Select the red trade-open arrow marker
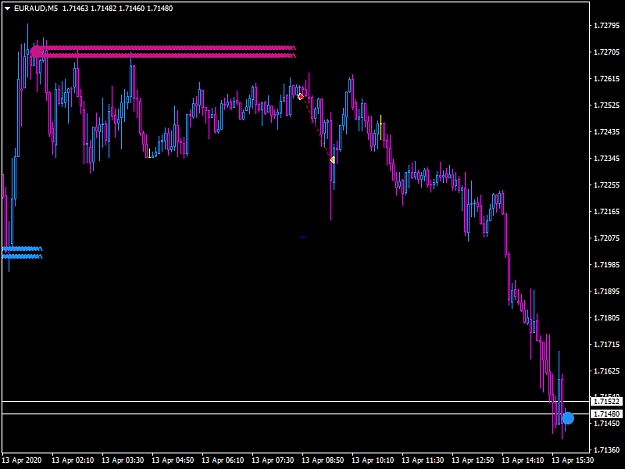Image resolution: width=625 pixels, height=469 pixels. 301,96
